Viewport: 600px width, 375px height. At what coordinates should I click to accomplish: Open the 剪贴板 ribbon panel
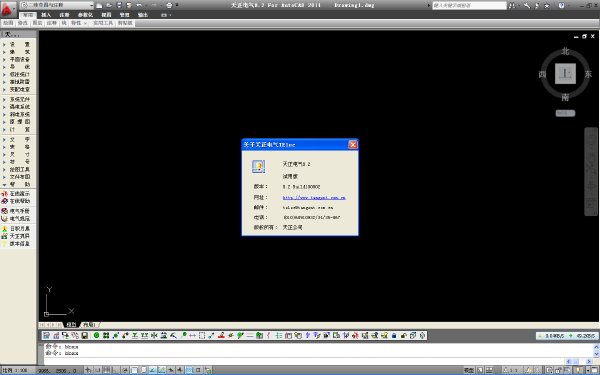pyautogui.click(x=125, y=23)
